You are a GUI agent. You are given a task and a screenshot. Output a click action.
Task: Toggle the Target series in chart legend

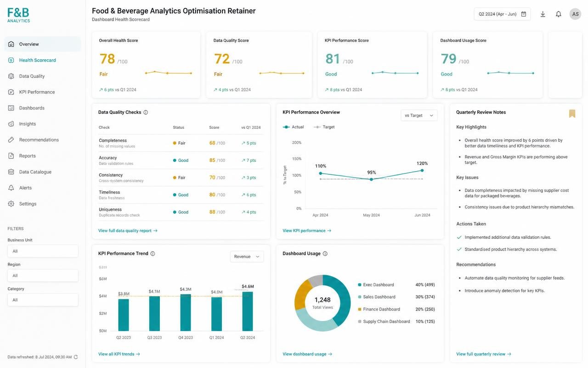click(324, 127)
